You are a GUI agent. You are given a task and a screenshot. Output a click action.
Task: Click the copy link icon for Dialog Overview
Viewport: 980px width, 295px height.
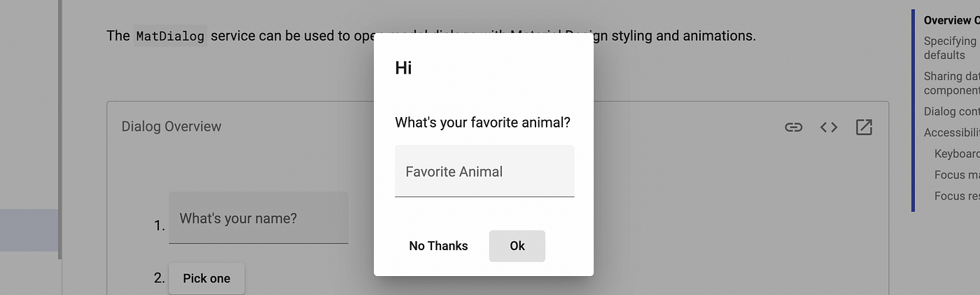point(793,127)
